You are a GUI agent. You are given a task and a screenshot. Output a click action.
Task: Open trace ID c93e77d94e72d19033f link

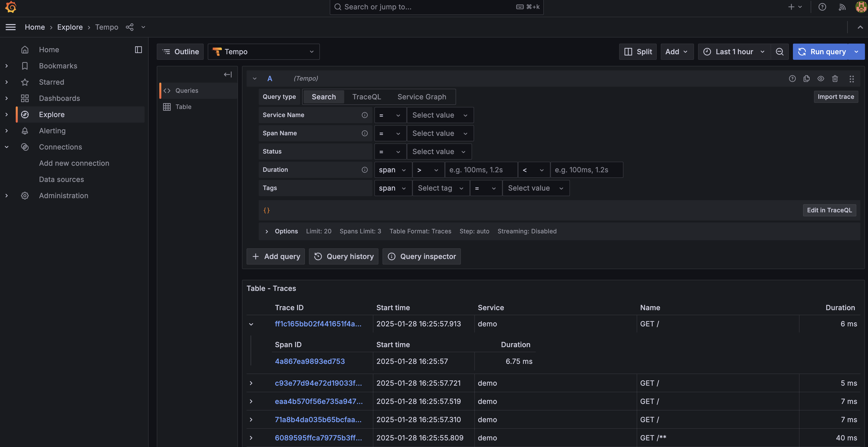click(x=318, y=383)
